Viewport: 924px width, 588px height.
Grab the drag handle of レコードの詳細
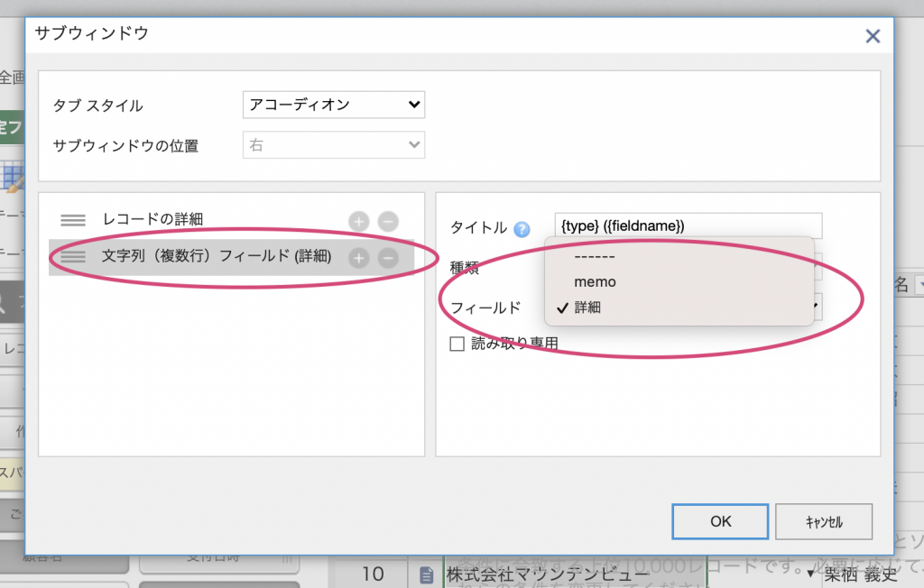click(73, 220)
